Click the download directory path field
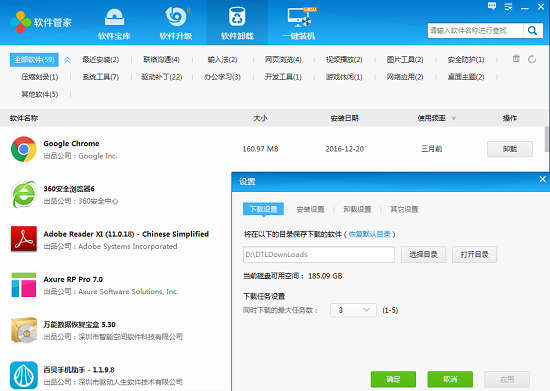This screenshot has width=550, height=391. (319, 255)
